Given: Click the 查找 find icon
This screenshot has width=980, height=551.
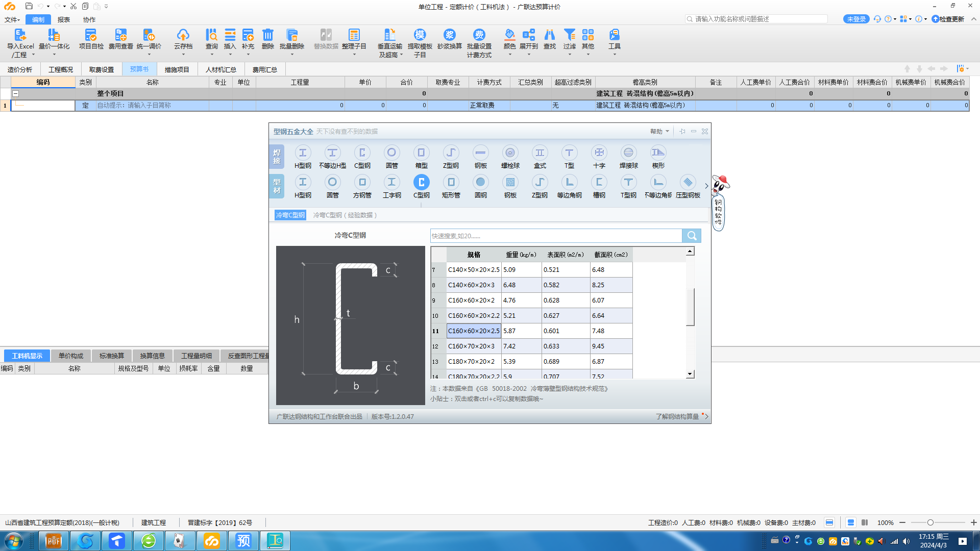Looking at the screenshot, I should 549,35.
